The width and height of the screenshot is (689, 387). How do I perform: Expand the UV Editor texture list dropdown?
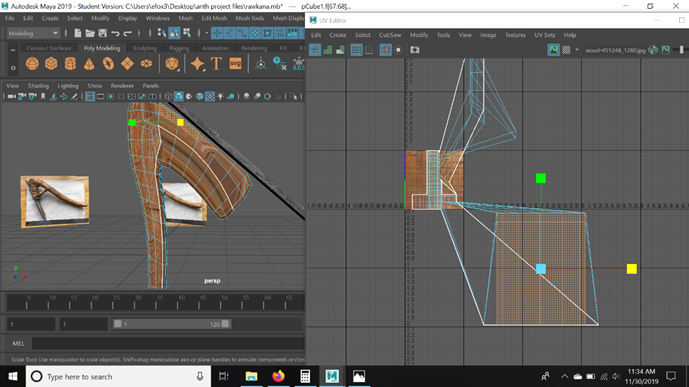(577, 50)
